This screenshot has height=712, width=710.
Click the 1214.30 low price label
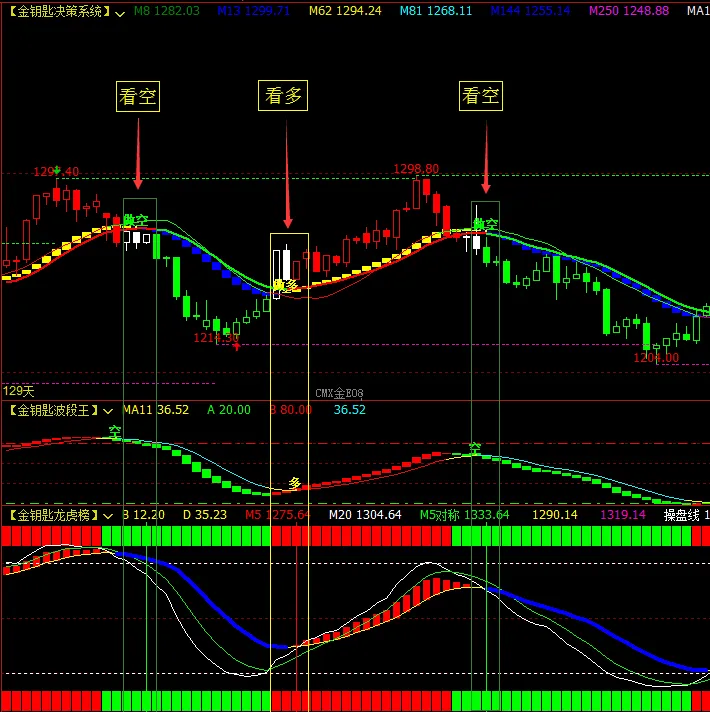216,338
